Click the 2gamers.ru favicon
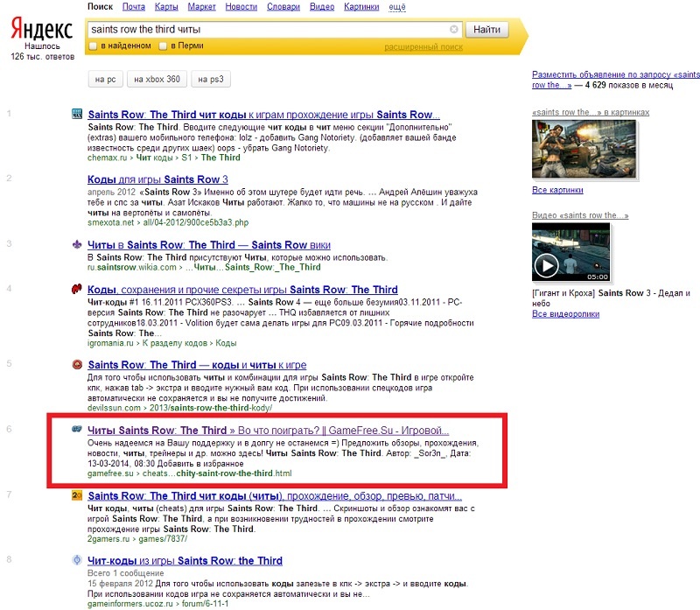 point(77,495)
